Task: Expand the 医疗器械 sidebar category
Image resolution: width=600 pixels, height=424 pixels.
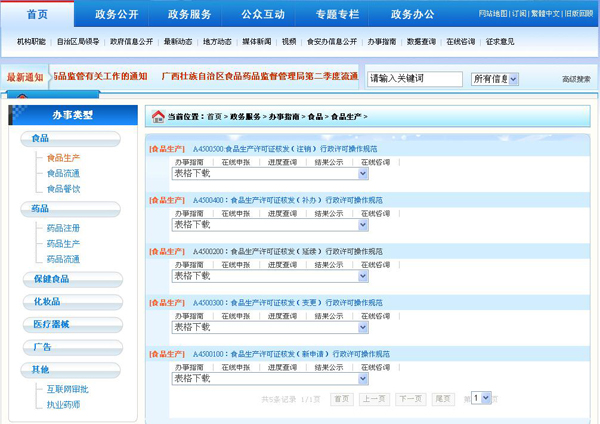Action: 51,324
